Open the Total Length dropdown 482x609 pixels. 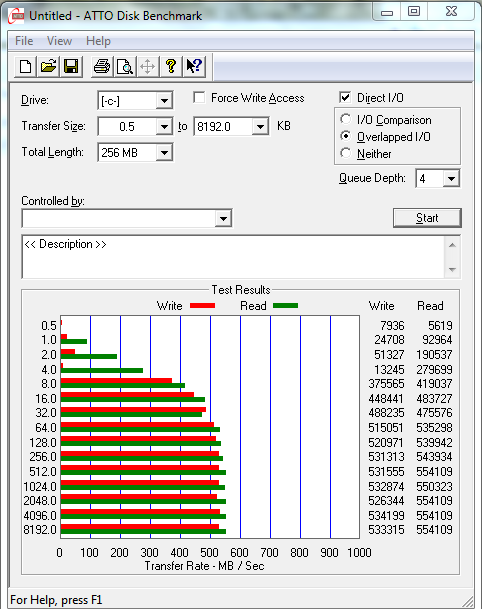click(x=164, y=153)
